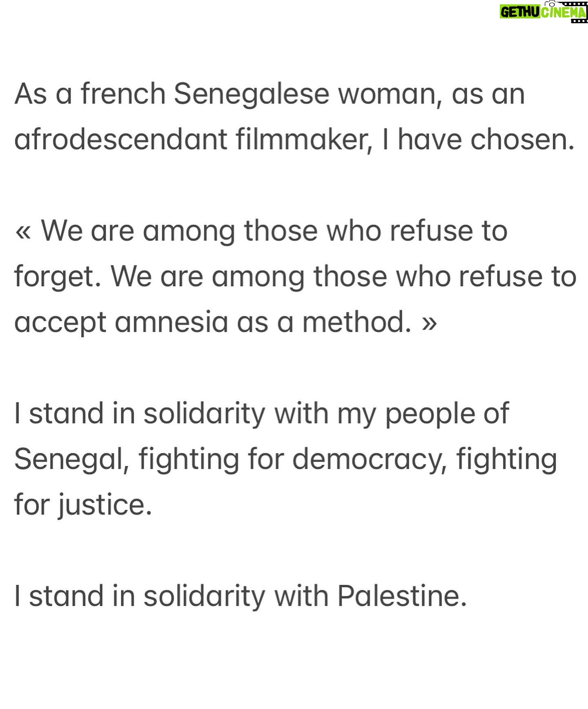Click the last line I stand in solidarity
Screen dimensions: 588x709
coord(241,596)
